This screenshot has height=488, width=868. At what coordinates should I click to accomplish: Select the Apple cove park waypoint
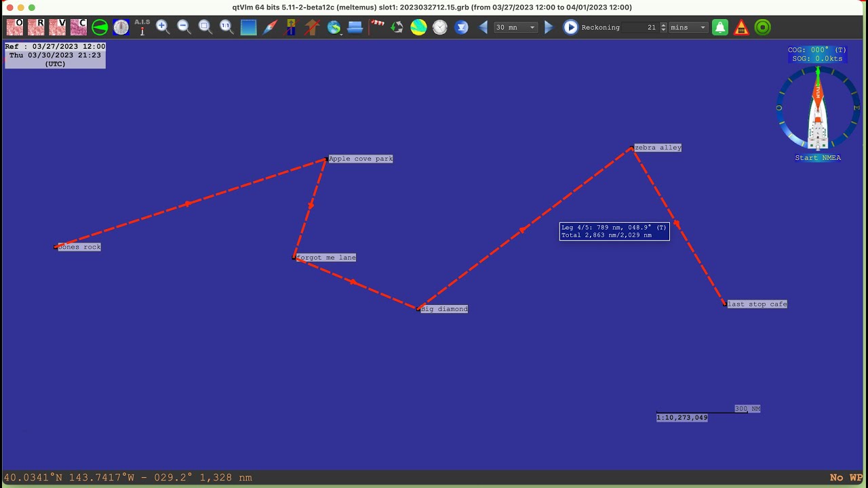pos(361,159)
